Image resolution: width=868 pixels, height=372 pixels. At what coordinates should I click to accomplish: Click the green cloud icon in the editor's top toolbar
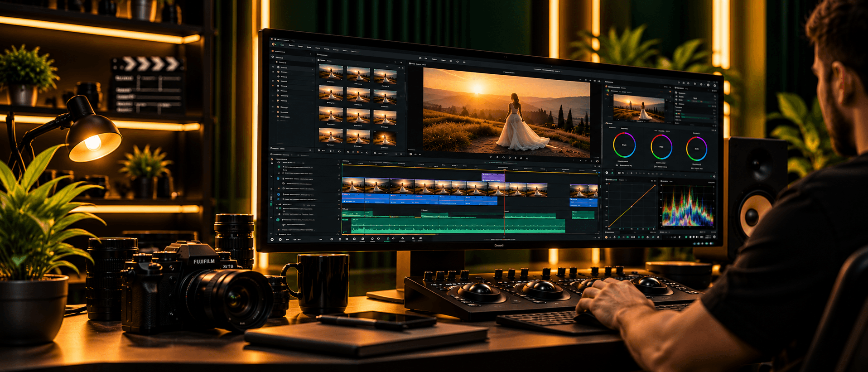tap(282, 45)
